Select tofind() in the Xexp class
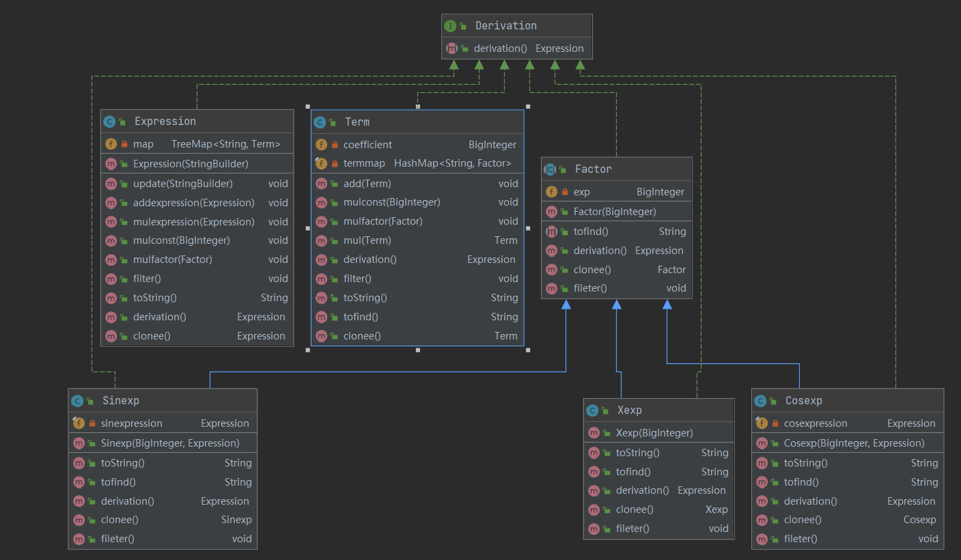961x560 pixels. (633, 472)
